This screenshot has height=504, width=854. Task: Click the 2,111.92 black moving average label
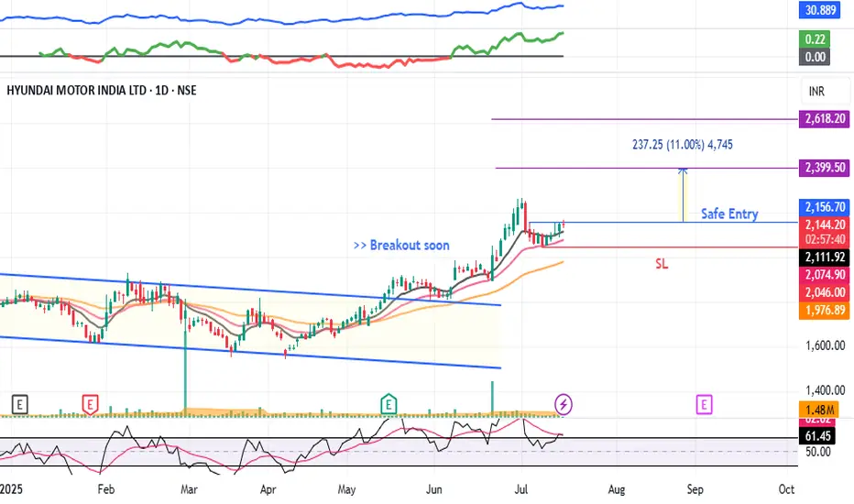(825, 257)
